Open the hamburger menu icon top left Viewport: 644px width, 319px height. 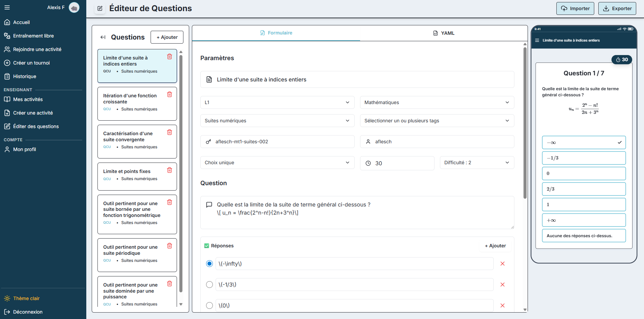pyautogui.click(x=7, y=7)
